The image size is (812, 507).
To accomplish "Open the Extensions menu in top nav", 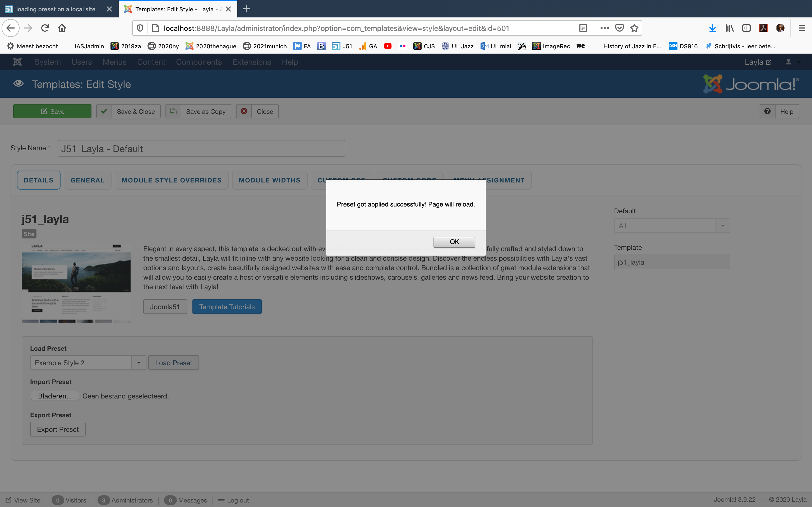I will pos(252,62).
